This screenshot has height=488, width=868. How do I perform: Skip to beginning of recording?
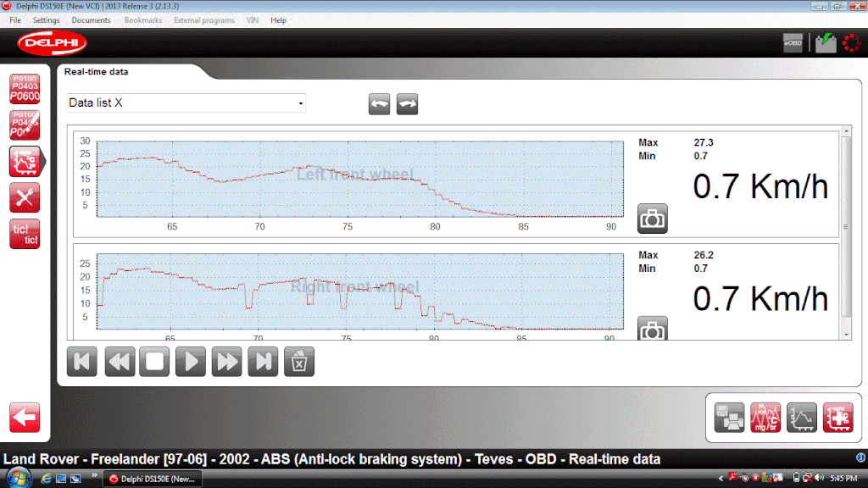pyautogui.click(x=82, y=362)
